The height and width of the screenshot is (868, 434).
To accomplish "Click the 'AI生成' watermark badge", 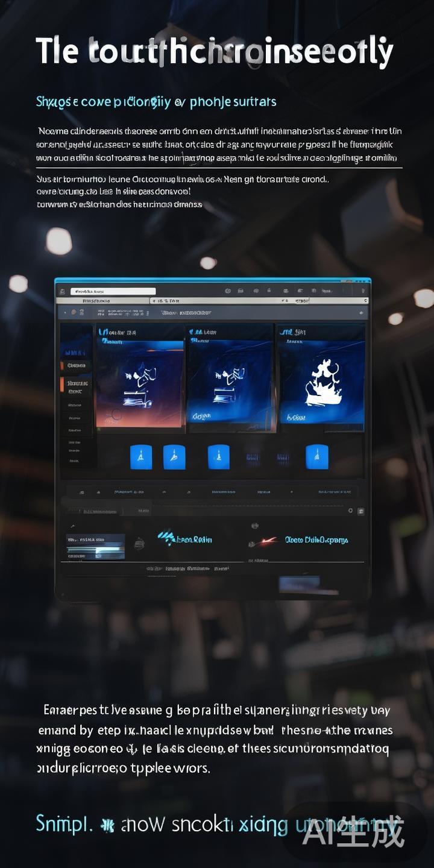I will (353, 832).
